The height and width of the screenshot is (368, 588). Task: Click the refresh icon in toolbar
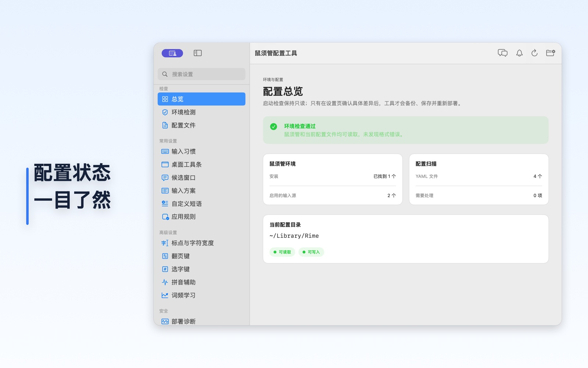pyautogui.click(x=534, y=53)
